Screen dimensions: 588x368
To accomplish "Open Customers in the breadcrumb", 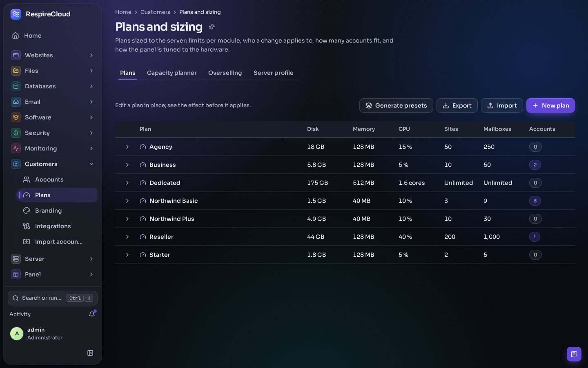I will click(155, 12).
